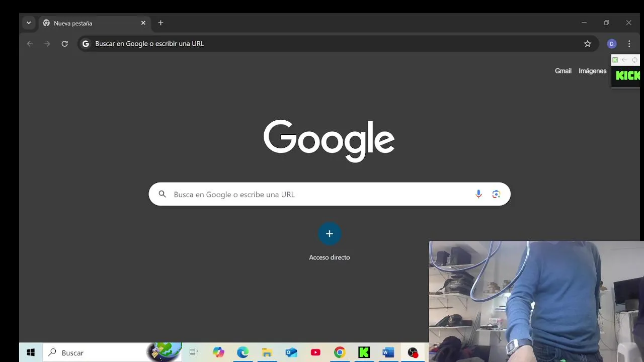Click the webcam overlay video

pos(536,302)
